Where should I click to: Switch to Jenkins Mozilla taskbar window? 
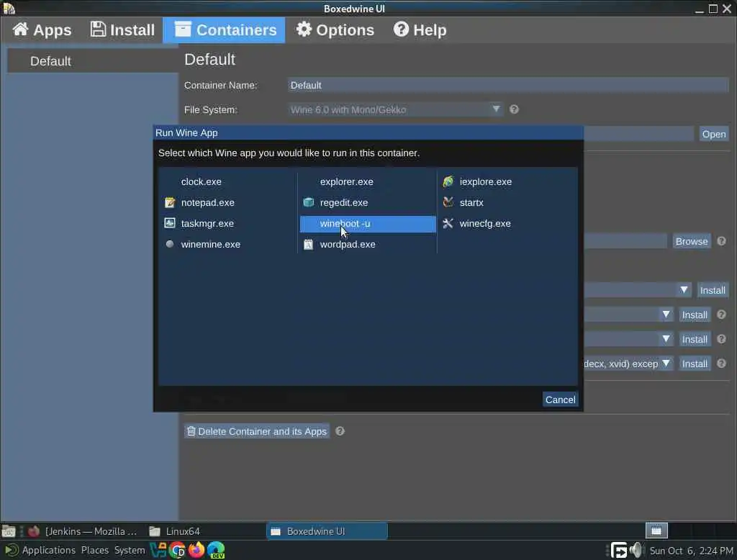(x=83, y=531)
